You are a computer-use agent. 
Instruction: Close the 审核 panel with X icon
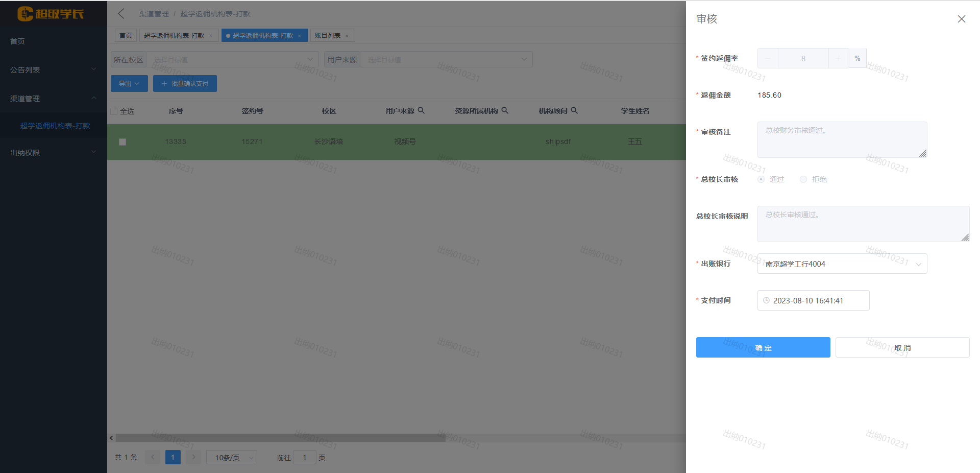(x=961, y=19)
